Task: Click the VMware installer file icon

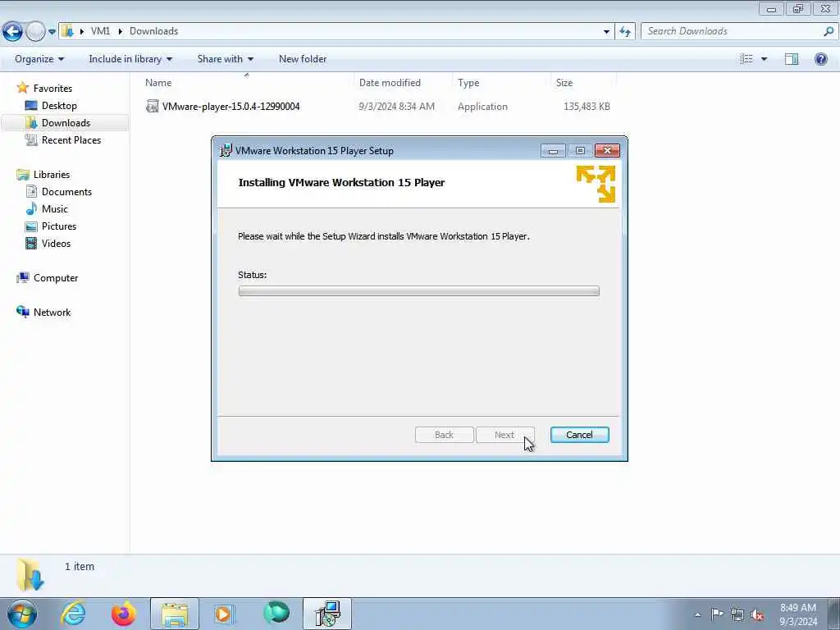Action: coord(152,106)
